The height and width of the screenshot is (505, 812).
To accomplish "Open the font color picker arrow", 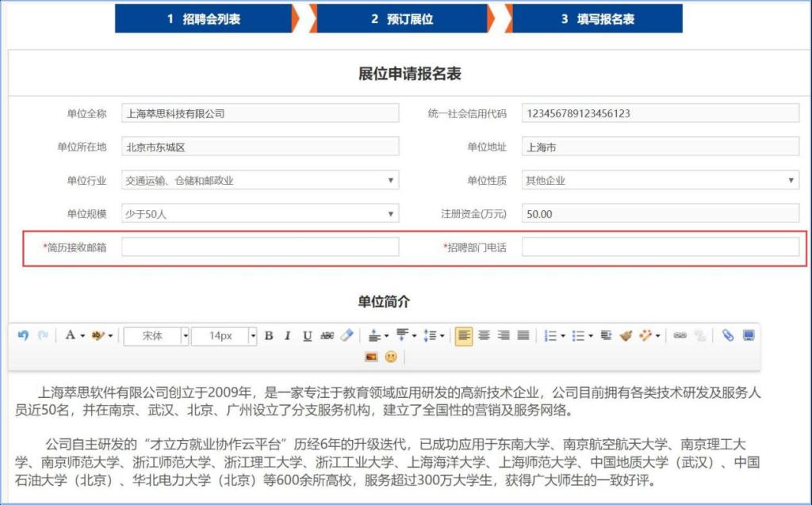I will pyautogui.click(x=82, y=336).
